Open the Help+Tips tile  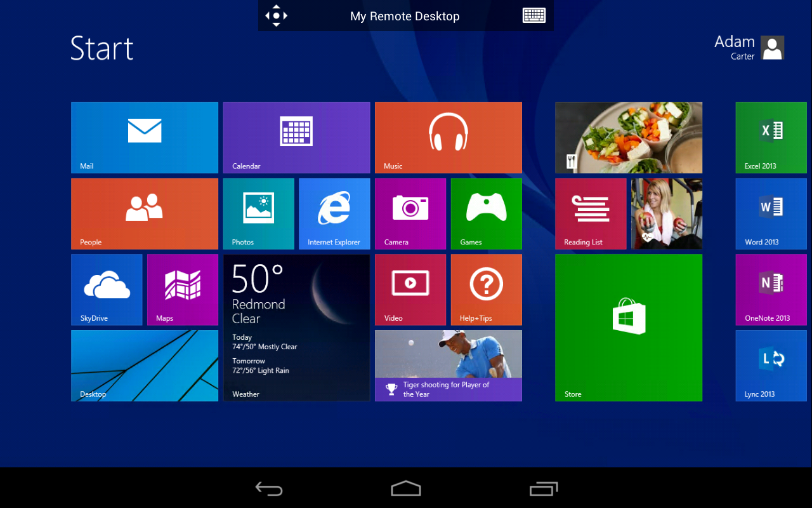[x=487, y=290]
